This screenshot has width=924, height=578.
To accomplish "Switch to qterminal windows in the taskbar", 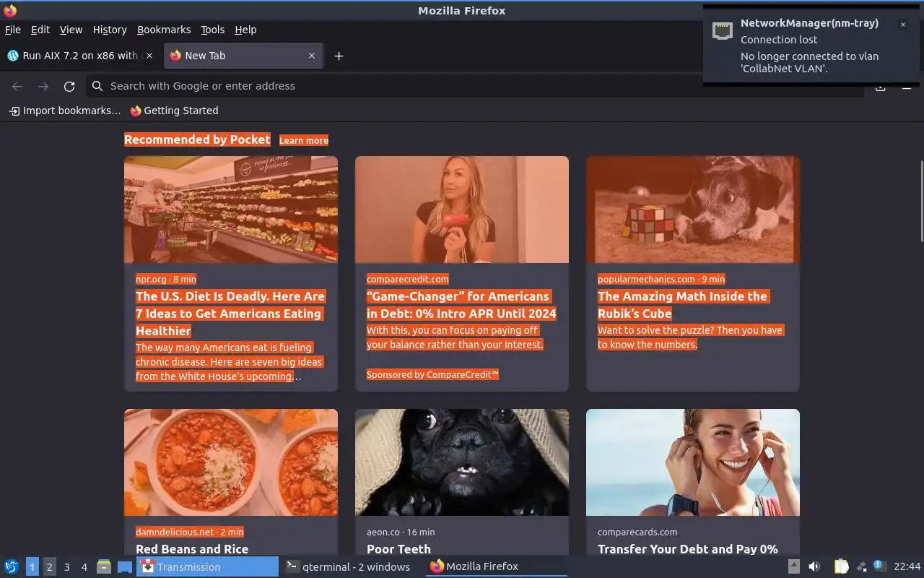I will click(349, 566).
